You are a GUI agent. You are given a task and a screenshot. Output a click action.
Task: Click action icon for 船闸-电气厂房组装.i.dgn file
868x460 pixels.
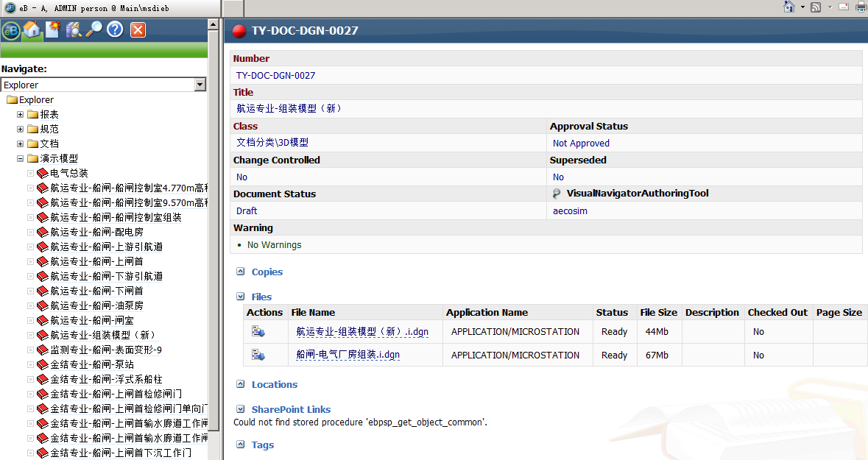tap(258, 355)
